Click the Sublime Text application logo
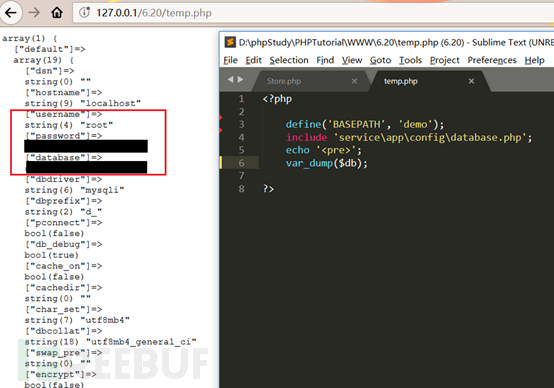 pyautogui.click(x=230, y=42)
